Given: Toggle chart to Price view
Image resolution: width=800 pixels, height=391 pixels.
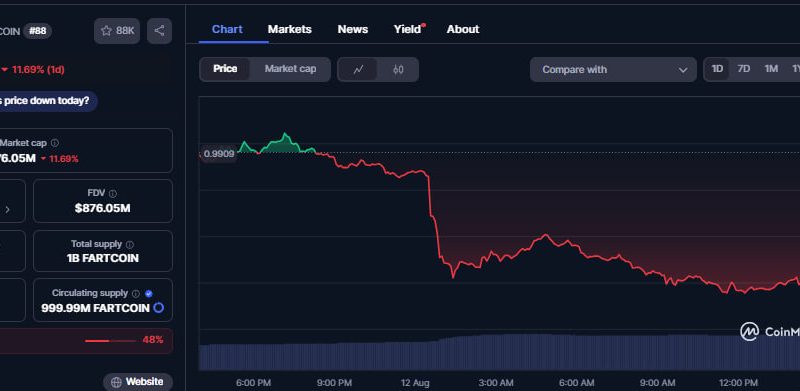Looking at the screenshot, I should [225, 69].
